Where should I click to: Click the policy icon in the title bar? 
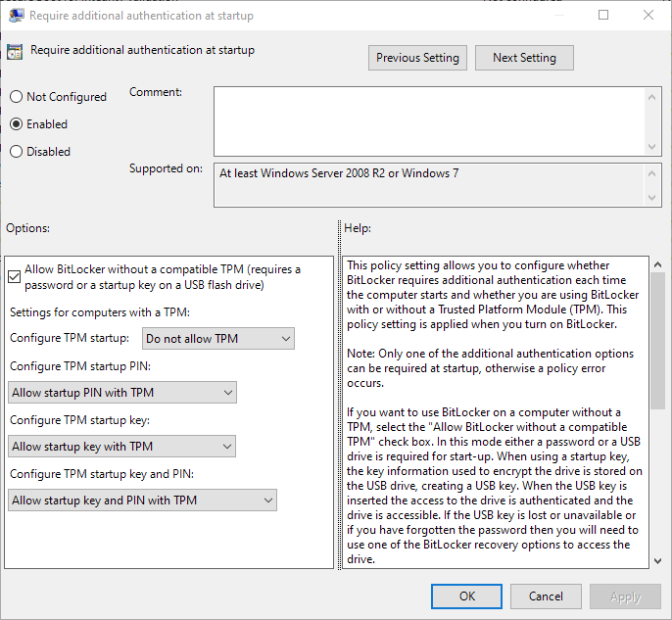click(16, 16)
